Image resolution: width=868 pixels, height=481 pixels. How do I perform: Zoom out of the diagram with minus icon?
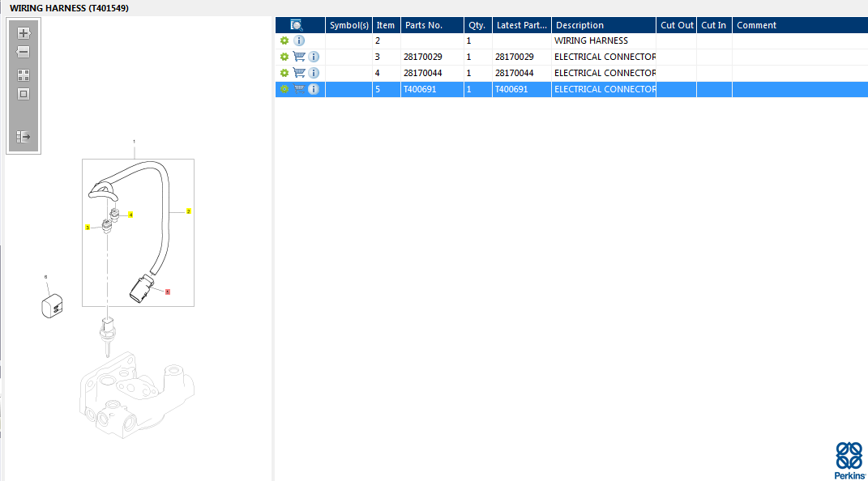(24, 52)
